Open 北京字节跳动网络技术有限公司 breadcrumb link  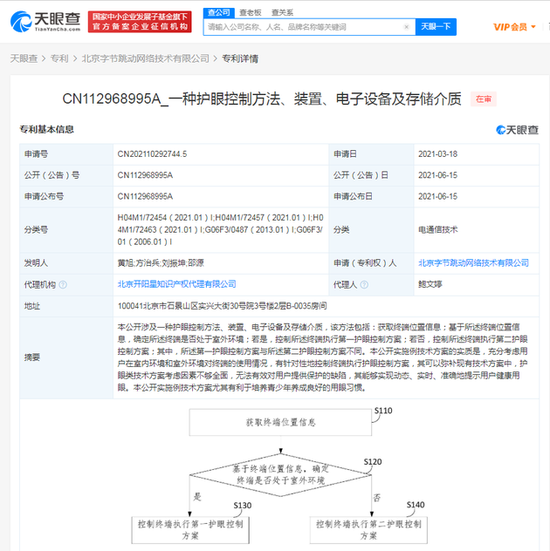(145, 58)
